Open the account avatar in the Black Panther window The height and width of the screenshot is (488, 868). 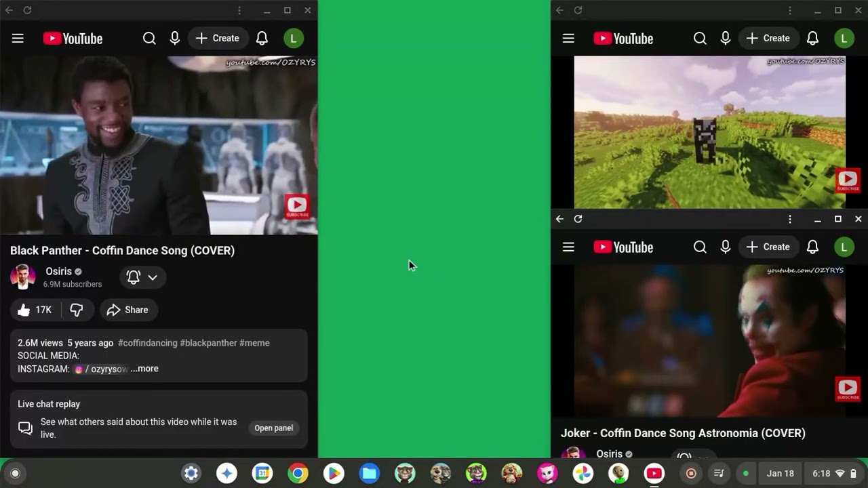coord(294,39)
